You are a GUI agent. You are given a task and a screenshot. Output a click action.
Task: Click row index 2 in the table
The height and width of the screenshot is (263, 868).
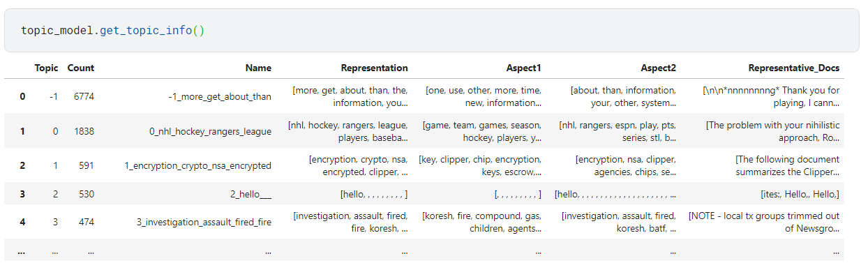(22, 165)
